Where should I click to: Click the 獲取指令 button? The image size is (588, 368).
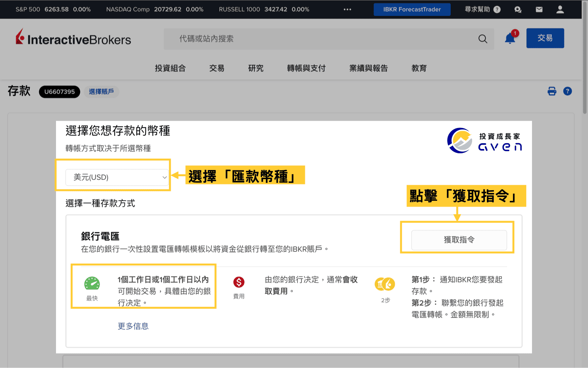click(x=459, y=240)
